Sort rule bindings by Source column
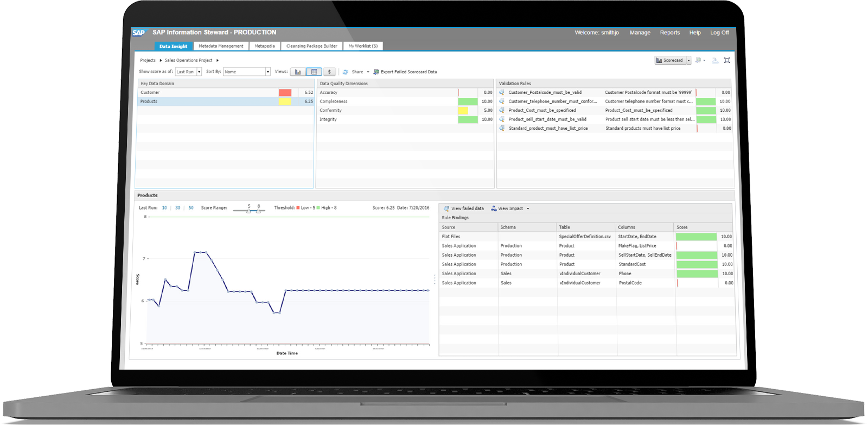 [469, 227]
